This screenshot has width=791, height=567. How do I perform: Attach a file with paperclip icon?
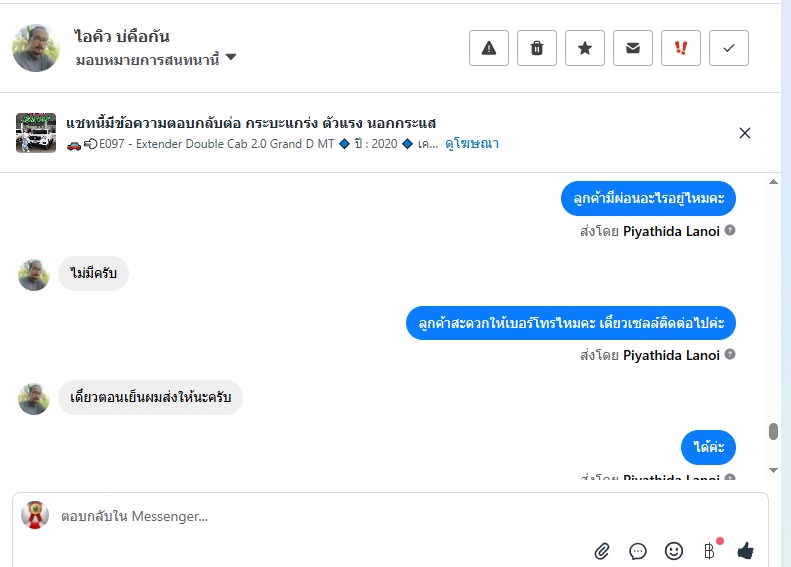click(x=602, y=551)
